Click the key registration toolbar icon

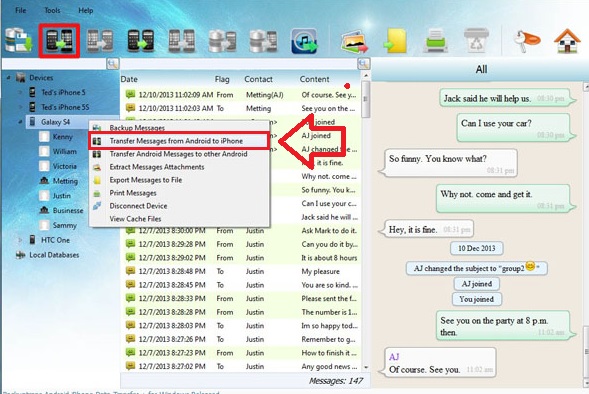click(527, 40)
